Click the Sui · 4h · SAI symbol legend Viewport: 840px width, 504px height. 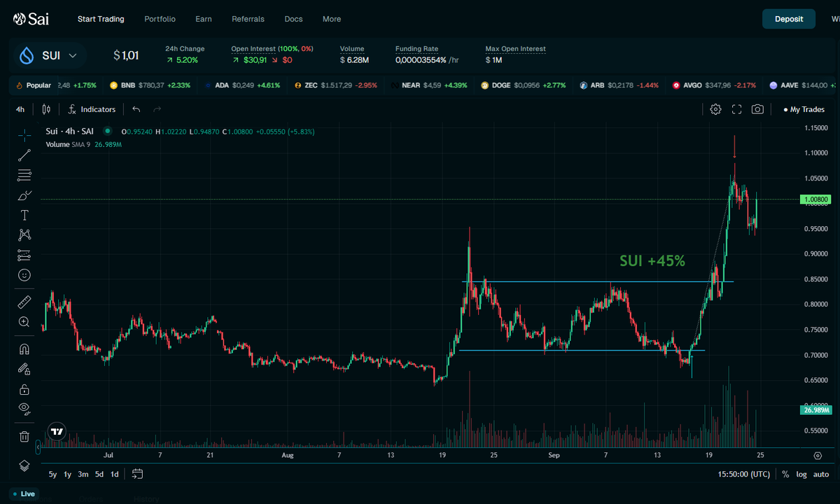tap(69, 131)
